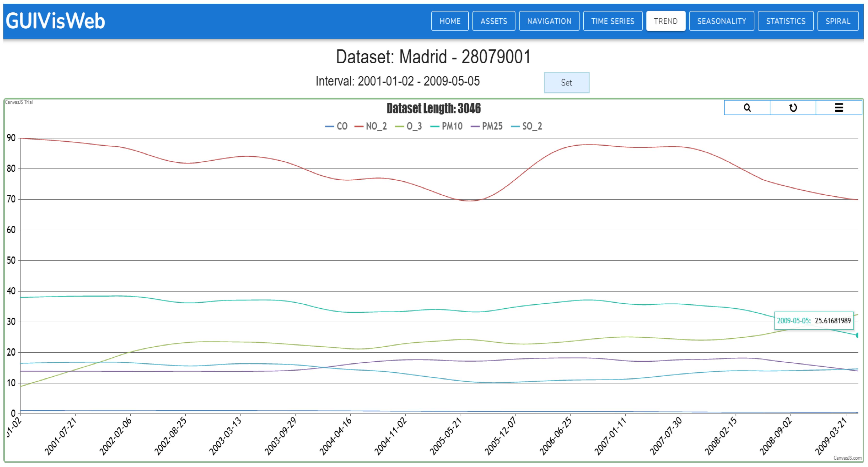This screenshot has height=467, width=868.
Task: Toggle the NO_2 series in legend
Action: [371, 126]
